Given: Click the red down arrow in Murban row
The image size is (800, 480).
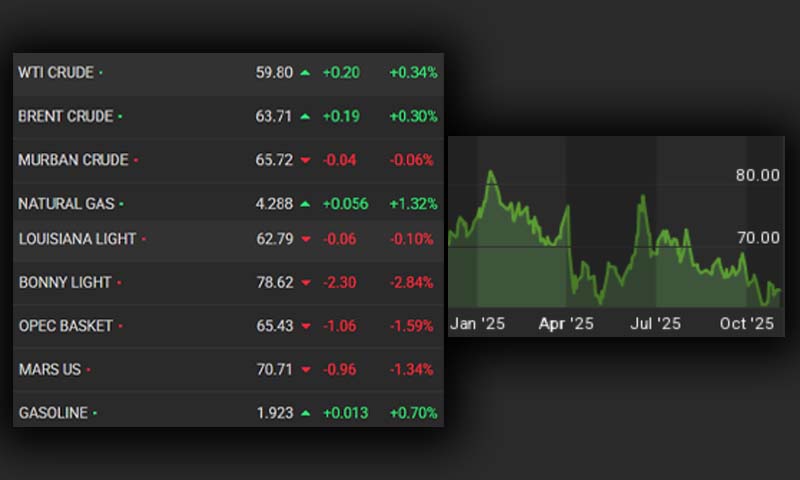Looking at the screenshot, I should pyautogui.click(x=305, y=160).
